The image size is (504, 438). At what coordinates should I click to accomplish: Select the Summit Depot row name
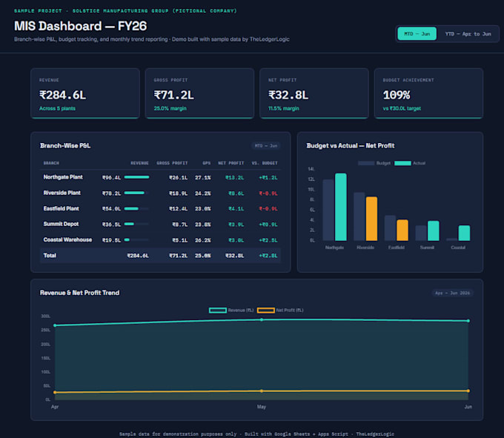[61, 224]
